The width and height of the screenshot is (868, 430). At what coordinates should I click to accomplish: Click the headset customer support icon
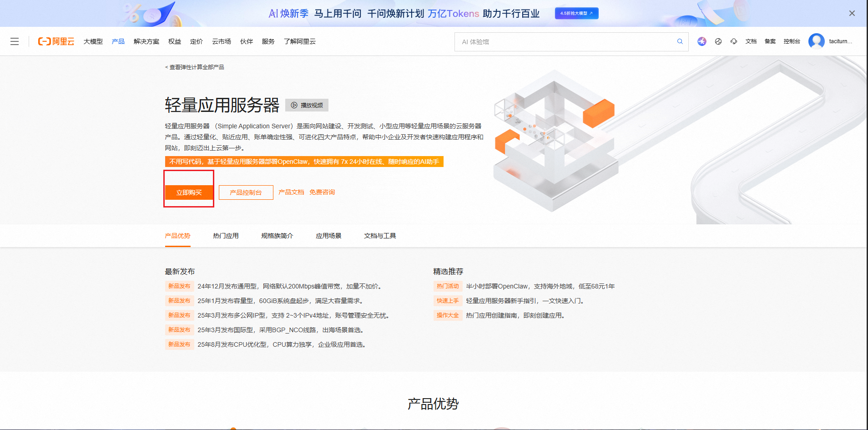[x=734, y=41]
